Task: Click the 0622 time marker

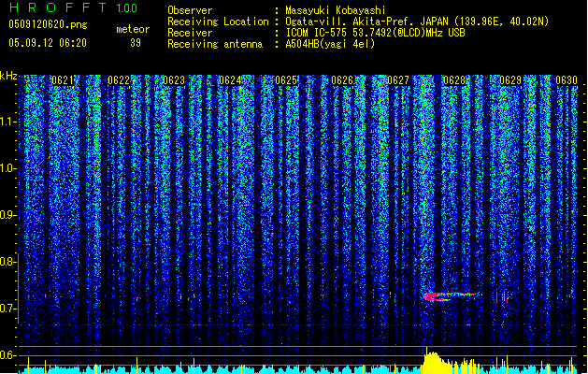Action: [x=119, y=80]
